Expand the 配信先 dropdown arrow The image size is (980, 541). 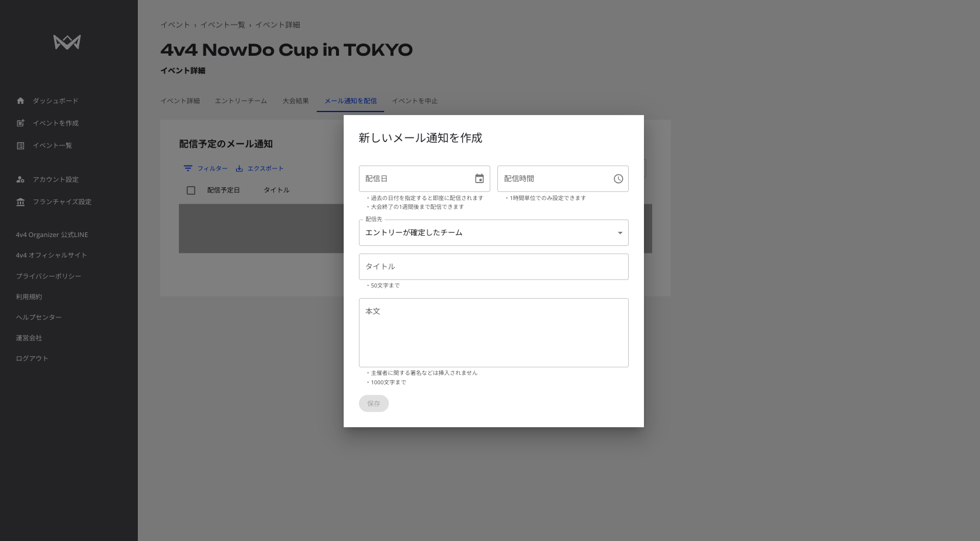(x=620, y=233)
